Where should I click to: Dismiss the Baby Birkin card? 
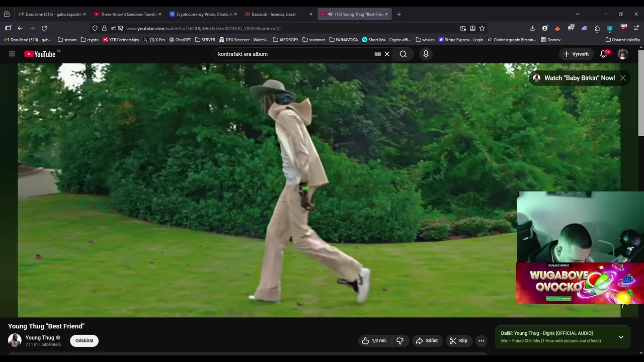pyautogui.click(x=623, y=78)
